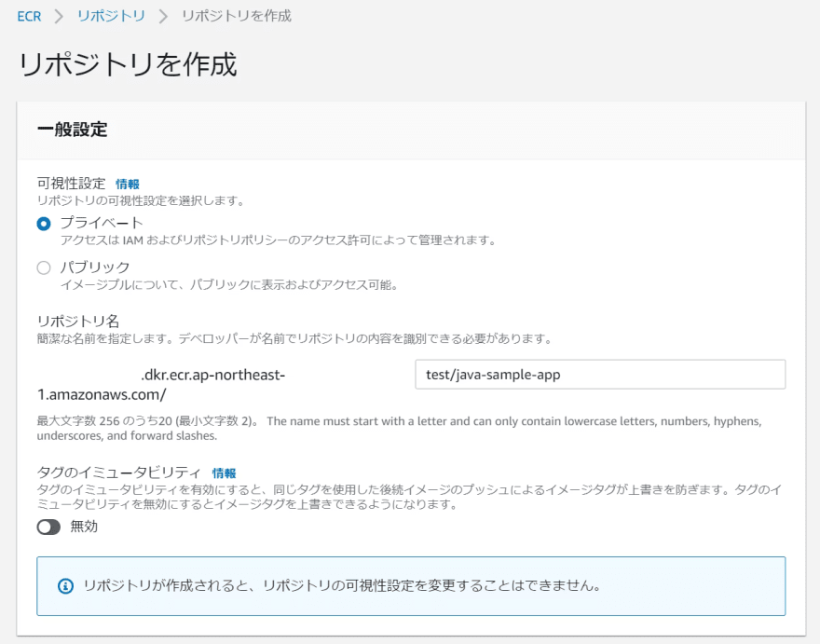Screen dimensions: 820x644
Task: Go to リポジトリ breadcrumb link
Action: click(111, 16)
